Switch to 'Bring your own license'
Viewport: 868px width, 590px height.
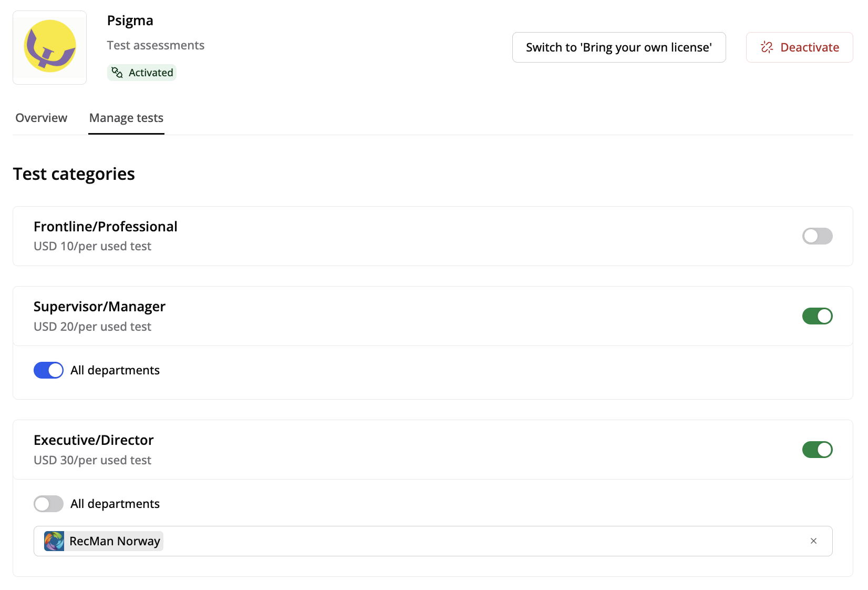pos(618,47)
